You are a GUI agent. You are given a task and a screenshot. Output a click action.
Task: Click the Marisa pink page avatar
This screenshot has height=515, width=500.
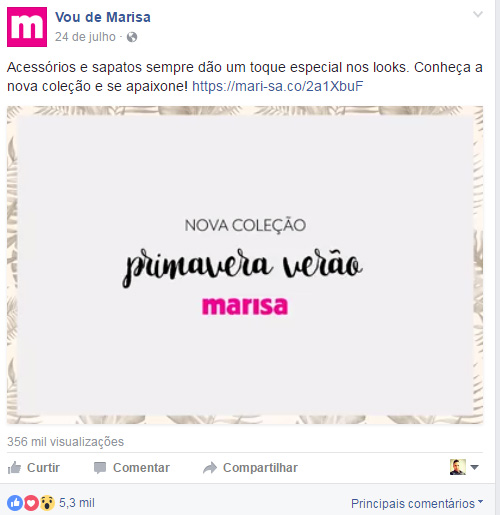pos(27,27)
